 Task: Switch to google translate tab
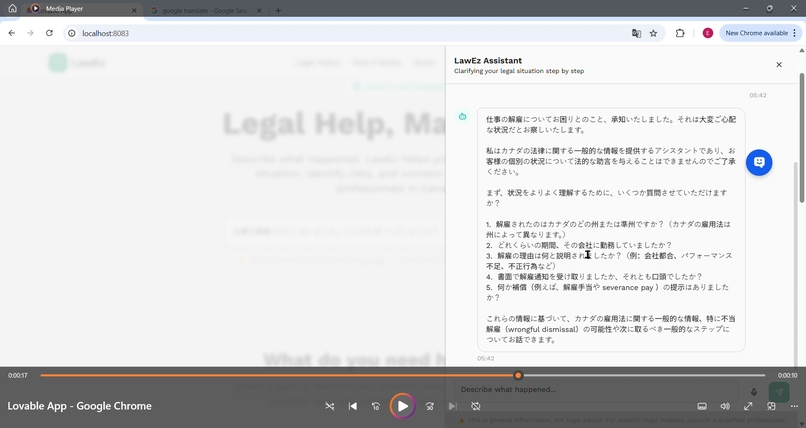click(205, 10)
